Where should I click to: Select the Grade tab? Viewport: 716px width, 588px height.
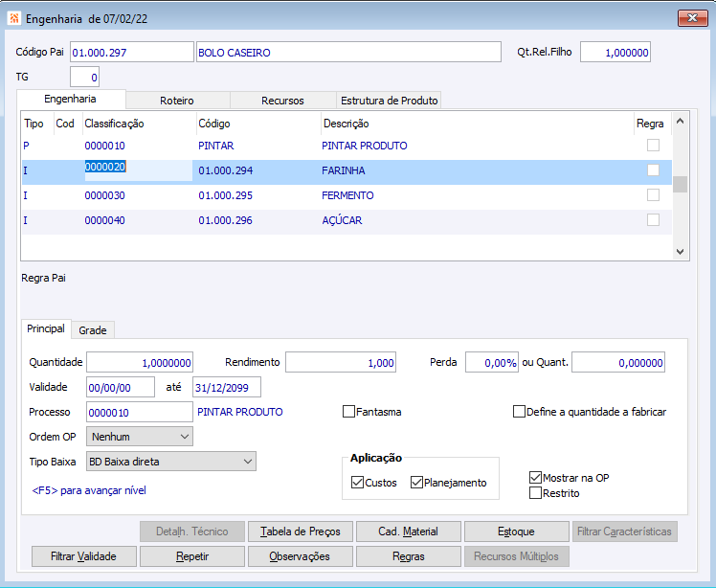coord(93,329)
